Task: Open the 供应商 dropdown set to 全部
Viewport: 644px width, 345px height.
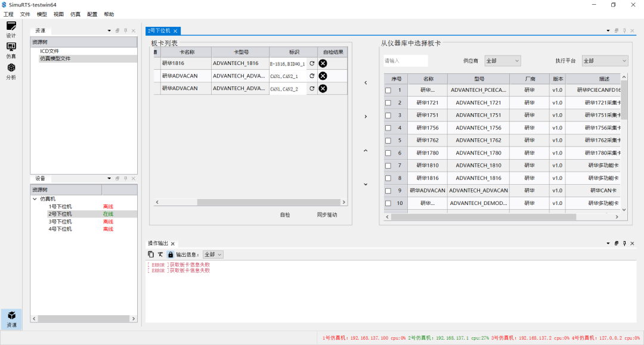Action: 502,61
